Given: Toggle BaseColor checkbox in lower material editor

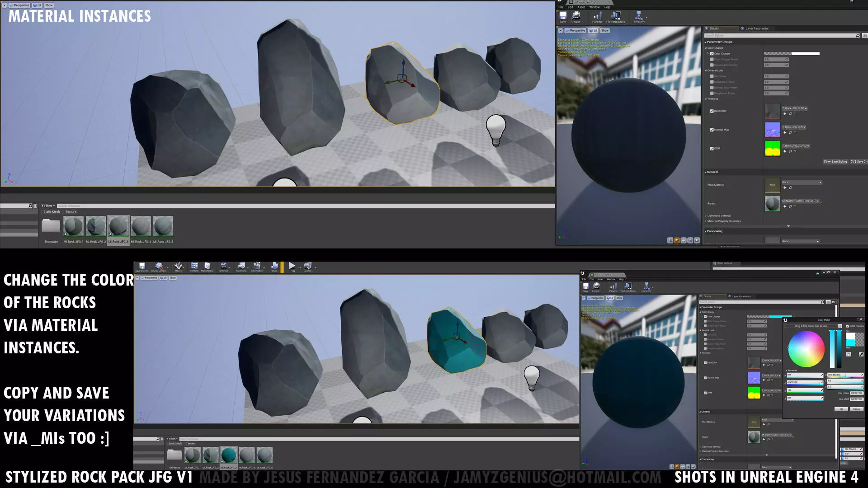Looking at the screenshot, I should pos(705,362).
